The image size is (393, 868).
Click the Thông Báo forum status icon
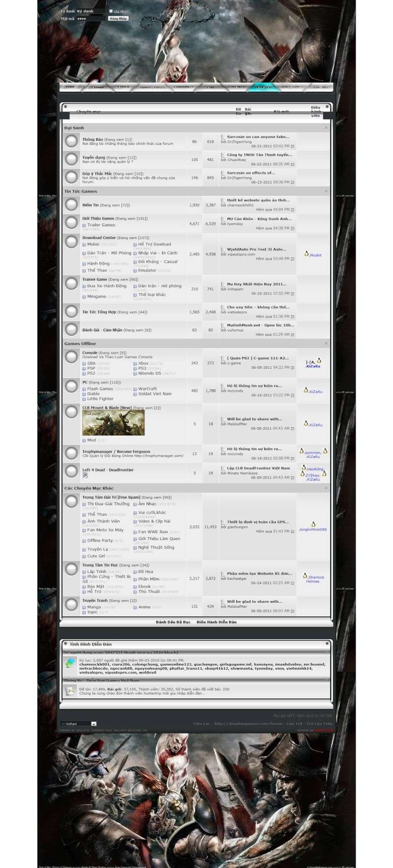click(x=72, y=141)
